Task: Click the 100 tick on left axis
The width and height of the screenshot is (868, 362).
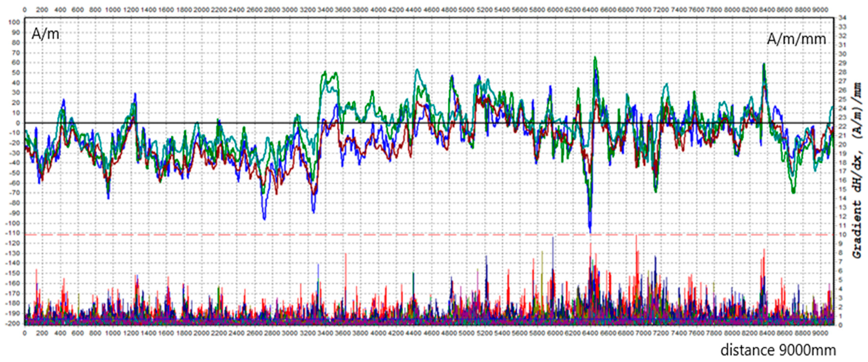Action: pyautogui.click(x=15, y=23)
